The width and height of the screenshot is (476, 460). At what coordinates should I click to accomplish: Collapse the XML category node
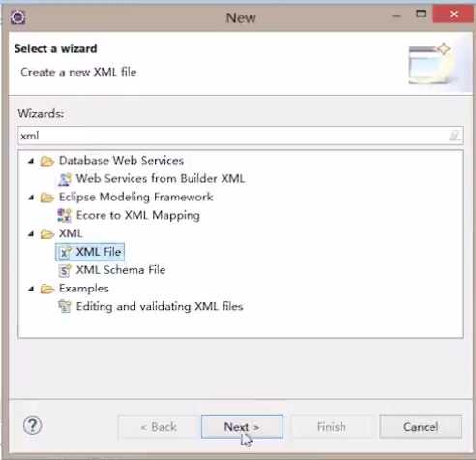click(x=31, y=234)
